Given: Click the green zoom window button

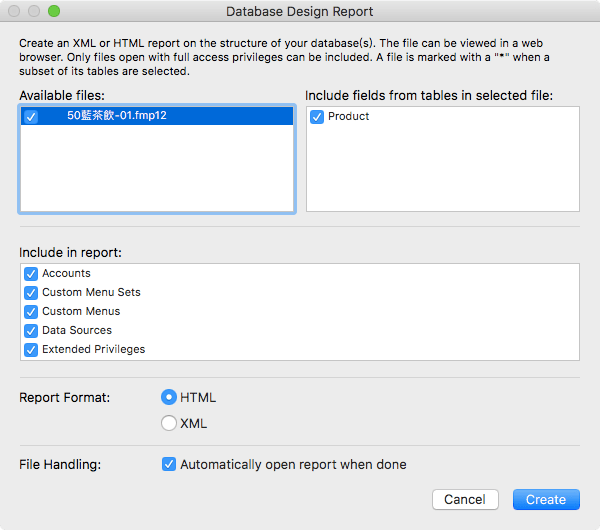Looking at the screenshot, I should 54,12.
